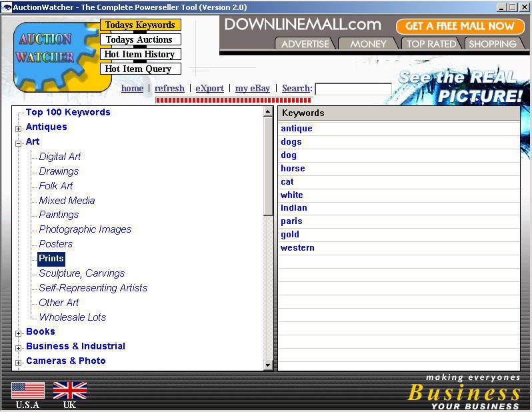The width and height of the screenshot is (532, 412).
Task: Open the my eBay link
Action: coord(253,88)
